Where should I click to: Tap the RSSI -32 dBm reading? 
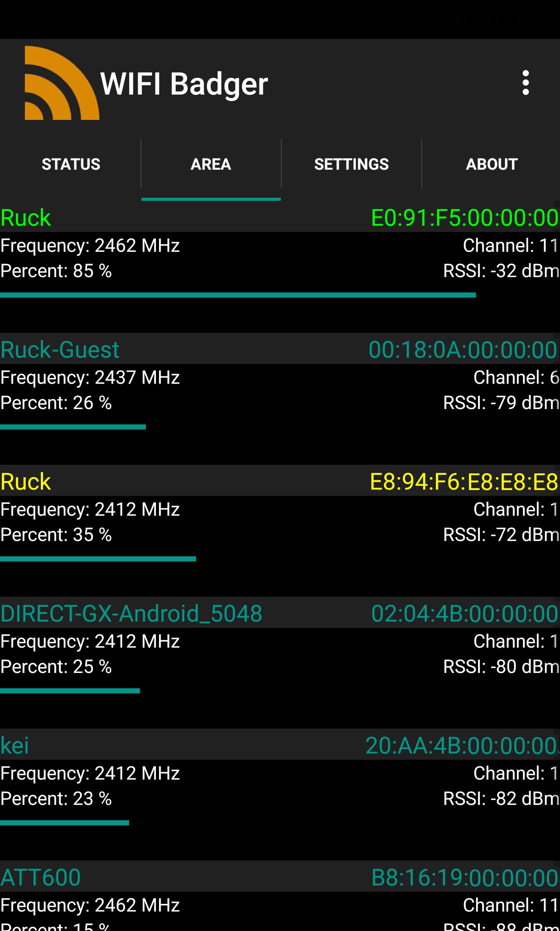(501, 271)
